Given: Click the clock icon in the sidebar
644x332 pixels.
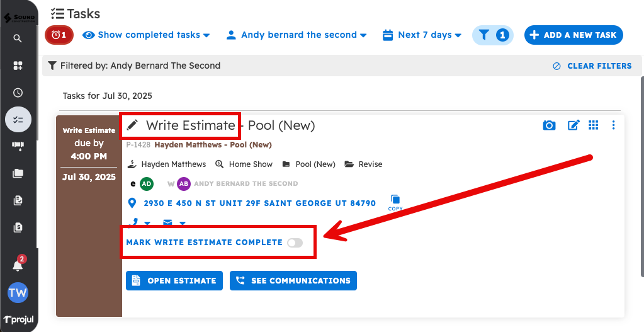Looking at the screenshot, I should [18, 93].
